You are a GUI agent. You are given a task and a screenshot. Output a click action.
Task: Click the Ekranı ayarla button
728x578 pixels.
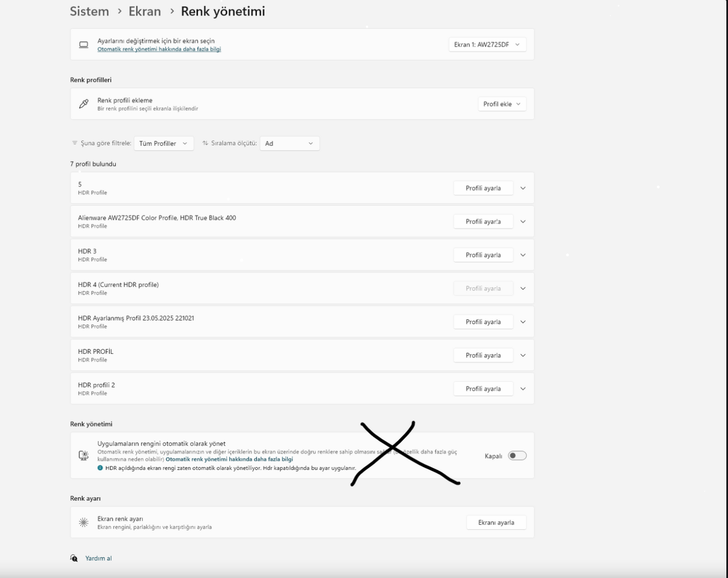pos(496,523)
